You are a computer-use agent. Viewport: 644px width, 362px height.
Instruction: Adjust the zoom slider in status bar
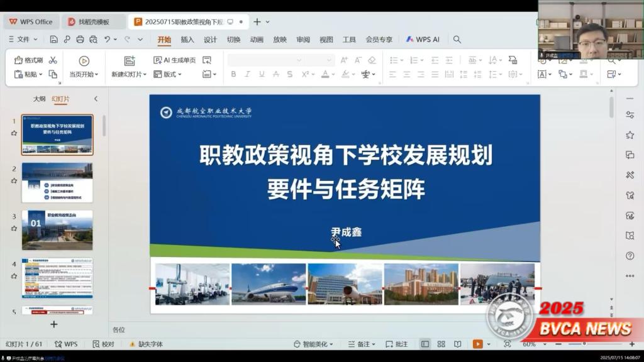click(x=584, y=344)
